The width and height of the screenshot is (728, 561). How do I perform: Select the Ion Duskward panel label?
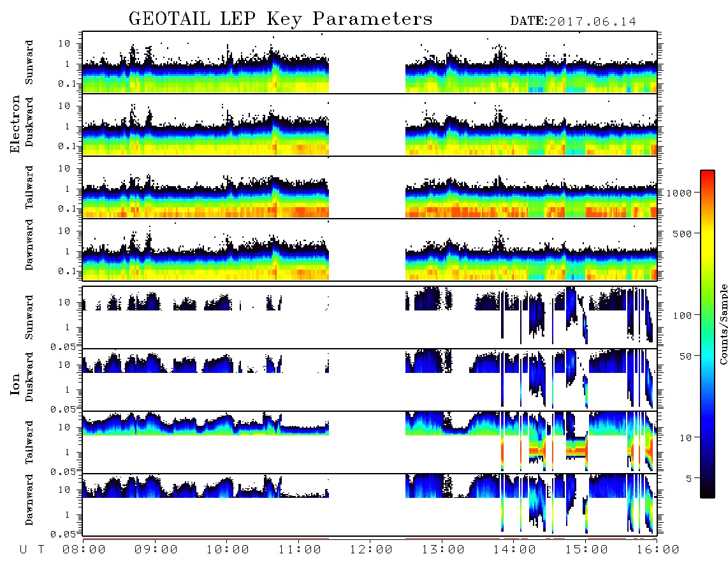click(29, 377)
